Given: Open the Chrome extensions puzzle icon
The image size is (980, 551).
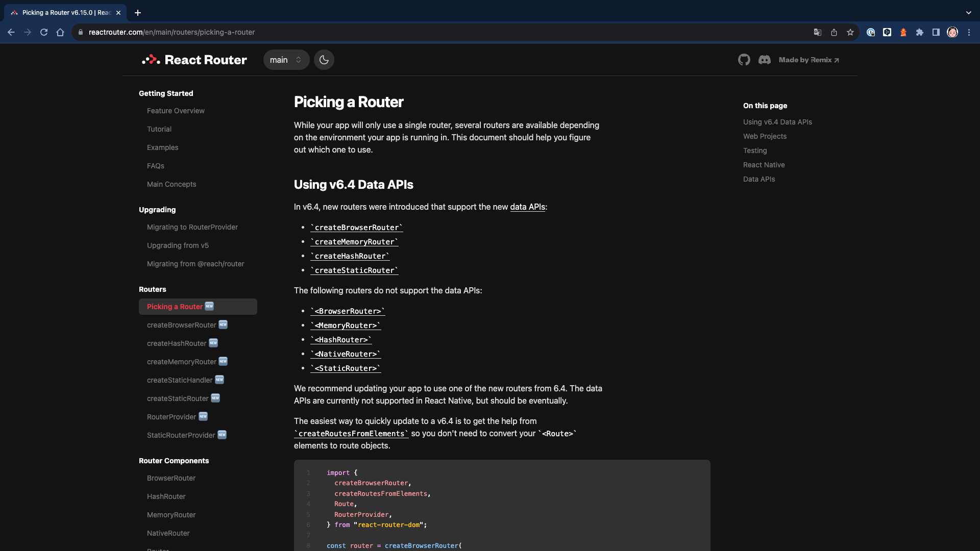Looking at the screenshot, I should (x=919, y=32).
